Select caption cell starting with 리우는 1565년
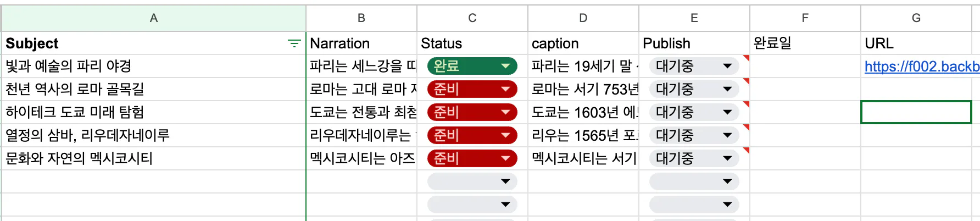Screen dimensions: 980x221 [583, 136]
